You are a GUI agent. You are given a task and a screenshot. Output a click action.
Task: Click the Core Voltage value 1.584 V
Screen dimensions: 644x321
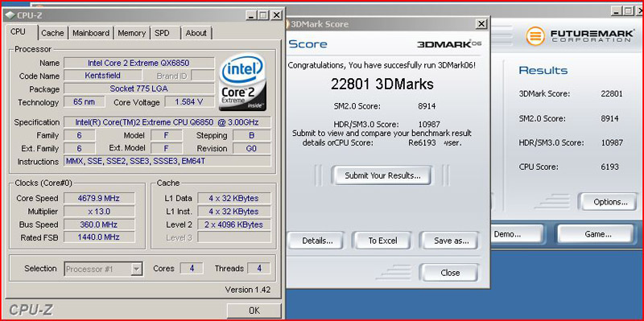pyautogui.click(x=189, y=102)
